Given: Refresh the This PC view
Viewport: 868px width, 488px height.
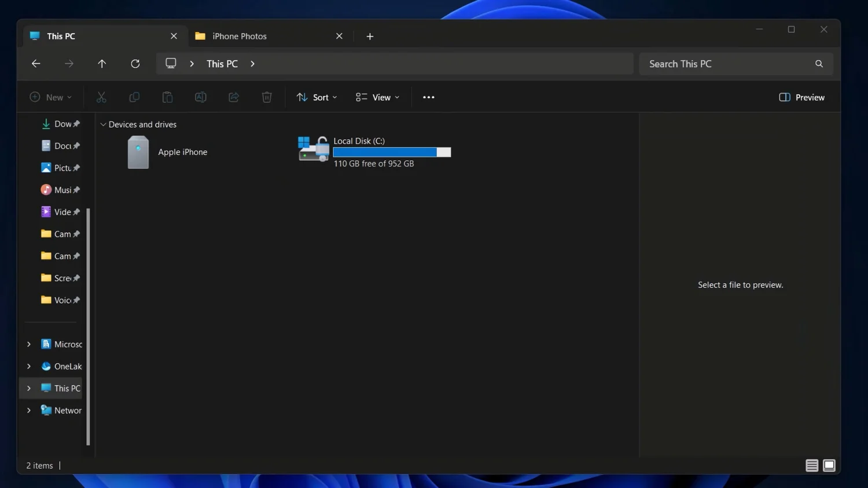Looking at the screenshot, I should [135, 64].
